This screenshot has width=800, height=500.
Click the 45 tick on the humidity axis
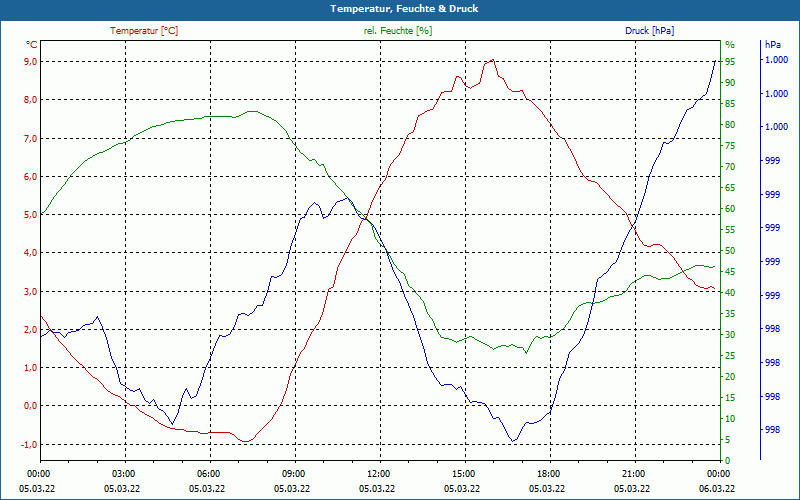coord(730,272)
